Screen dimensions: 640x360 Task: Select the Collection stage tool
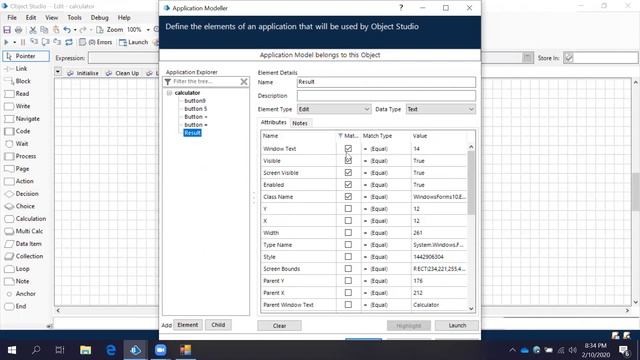point(24,256)
